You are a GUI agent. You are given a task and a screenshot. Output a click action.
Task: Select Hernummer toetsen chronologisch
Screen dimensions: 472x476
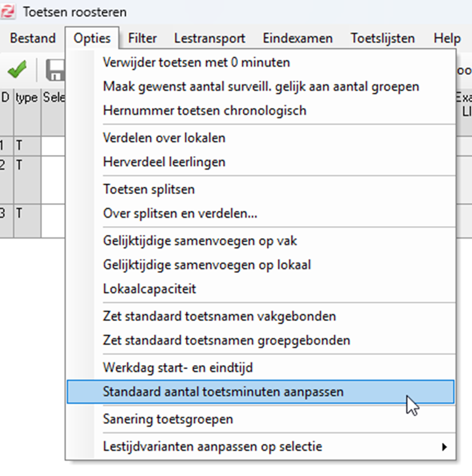pos(205,110)
